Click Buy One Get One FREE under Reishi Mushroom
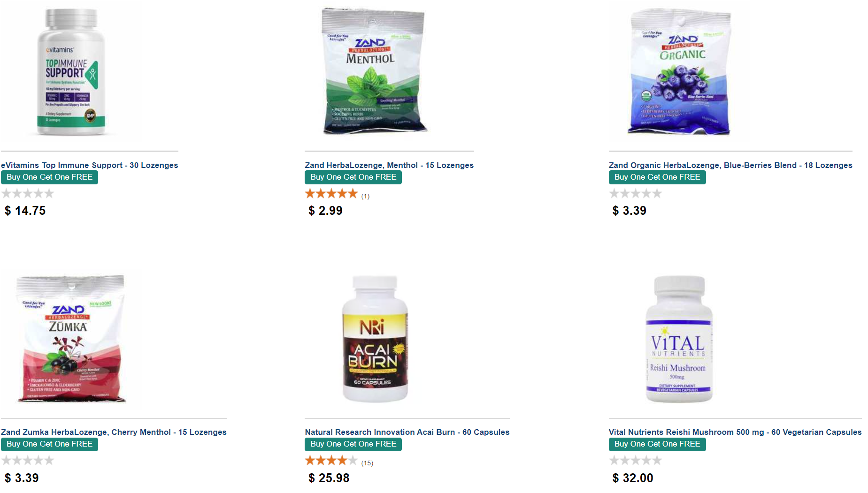This screenshot has height=493, width=868. (657, 444)
